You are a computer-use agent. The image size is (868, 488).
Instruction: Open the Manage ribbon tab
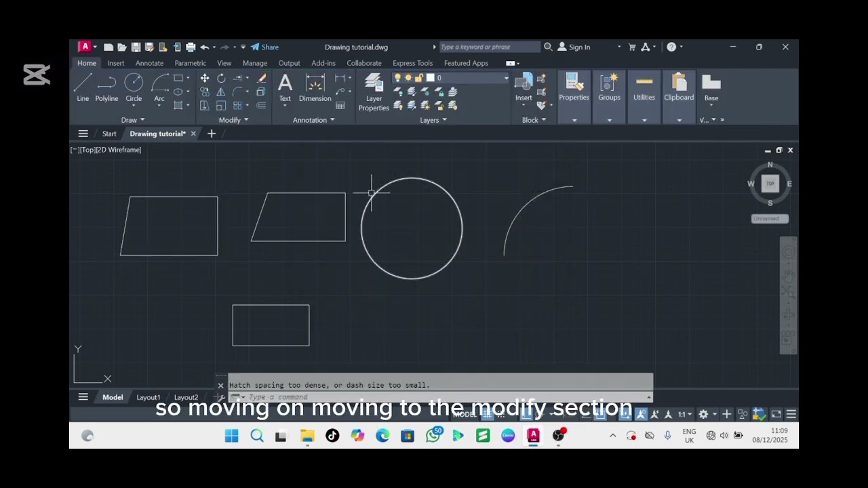point(255,63)
